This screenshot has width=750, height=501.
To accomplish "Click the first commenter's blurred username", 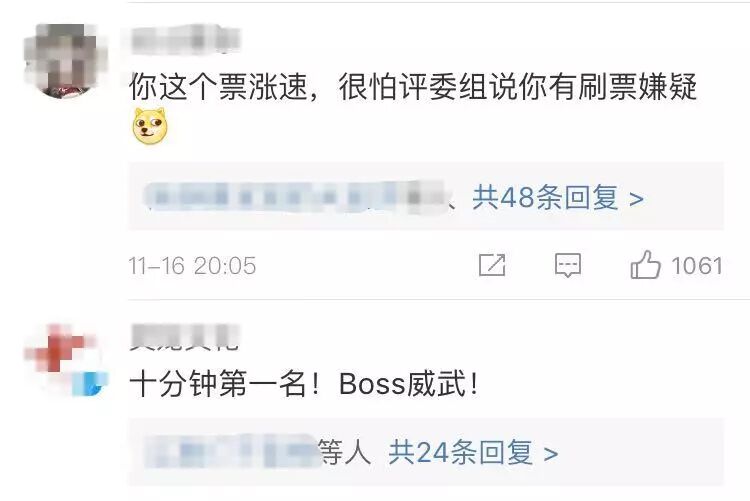I will (x=185, y=39).
